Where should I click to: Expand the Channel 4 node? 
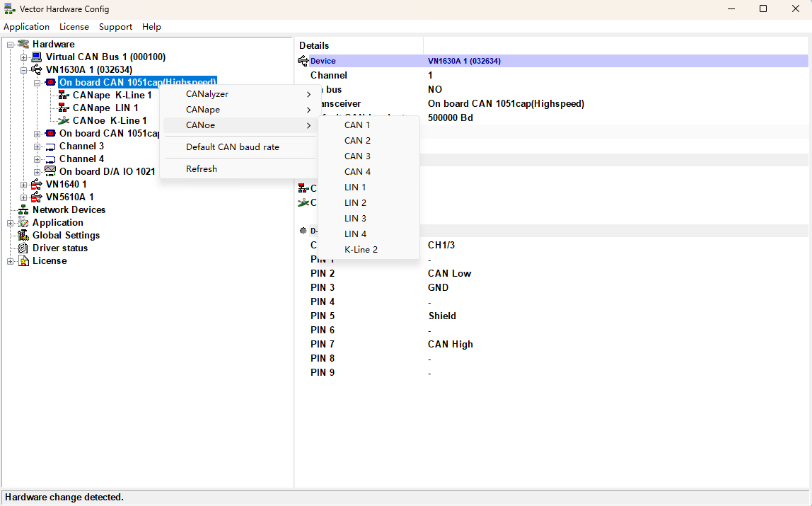click(x=37, y=159)
